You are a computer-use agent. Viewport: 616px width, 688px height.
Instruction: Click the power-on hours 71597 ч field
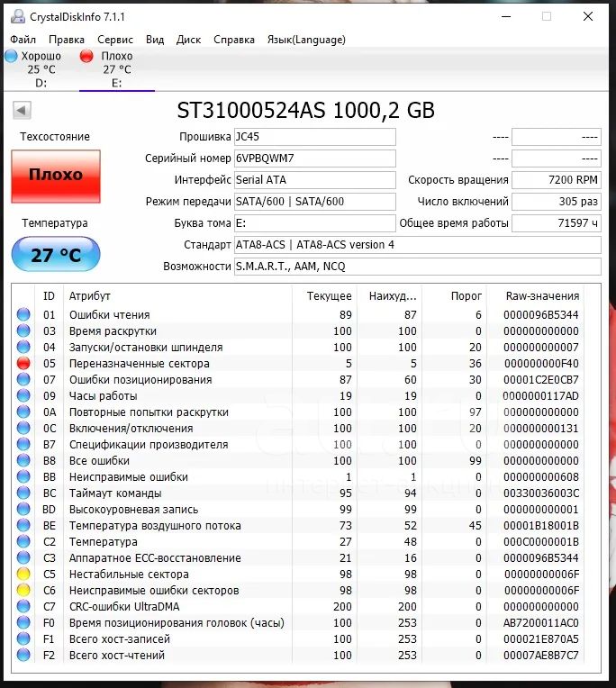557,223
